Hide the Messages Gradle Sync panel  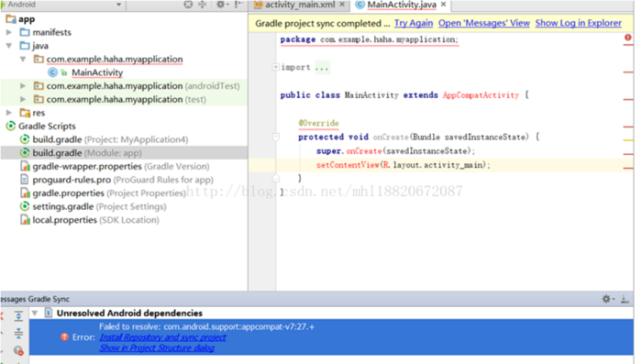coord(625,299)
